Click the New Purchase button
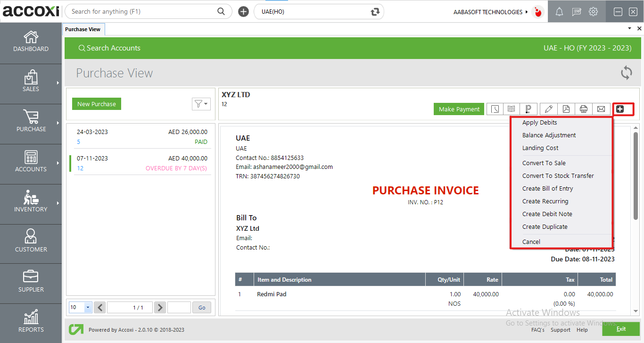644x343 pixels. 96,103
